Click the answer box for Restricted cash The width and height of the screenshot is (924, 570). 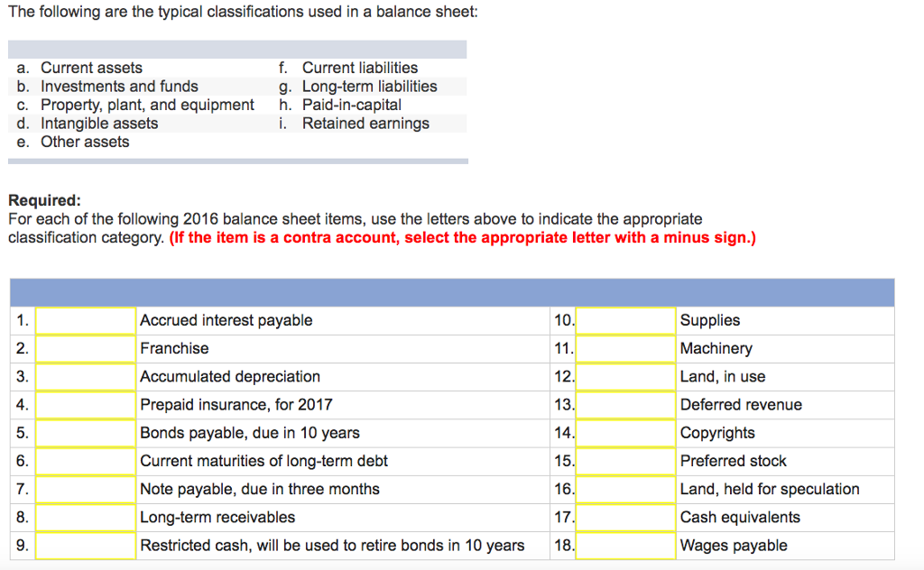[86, 545]
